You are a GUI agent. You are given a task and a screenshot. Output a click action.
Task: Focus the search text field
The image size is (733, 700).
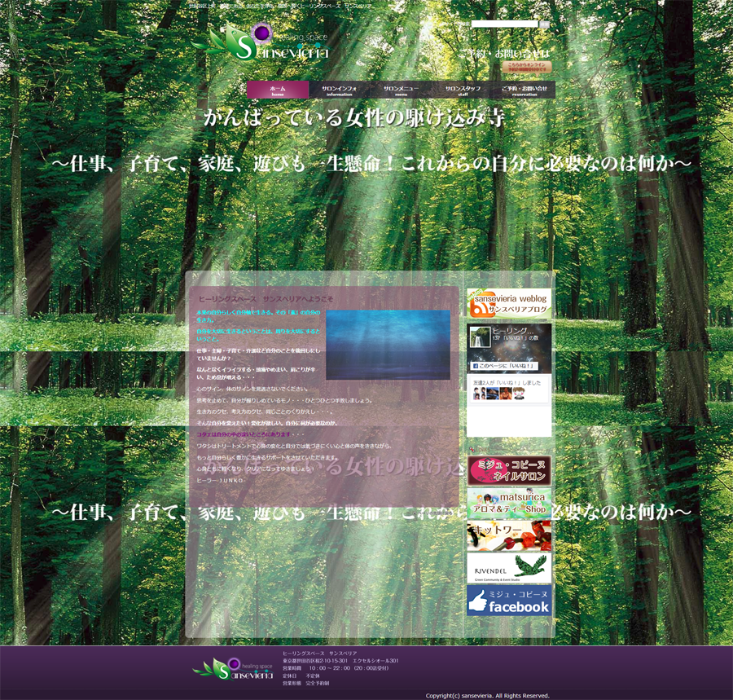pos(504,24)
